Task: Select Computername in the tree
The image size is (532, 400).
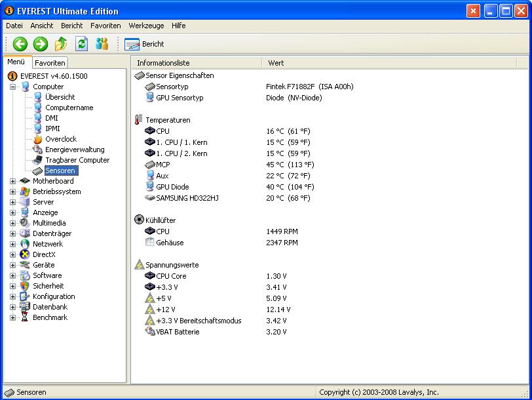Action: tap(69, 108)
